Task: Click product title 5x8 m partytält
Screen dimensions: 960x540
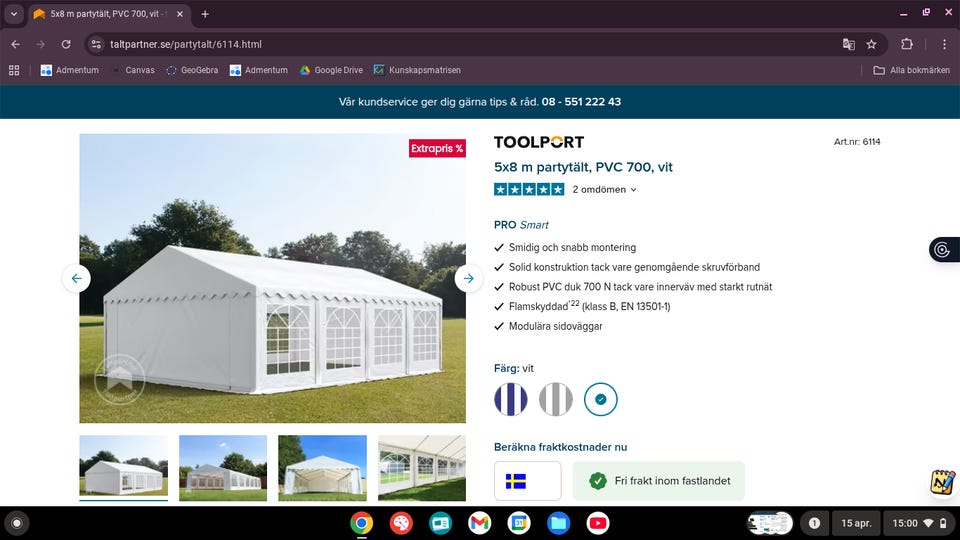Action: click(583, 167)
